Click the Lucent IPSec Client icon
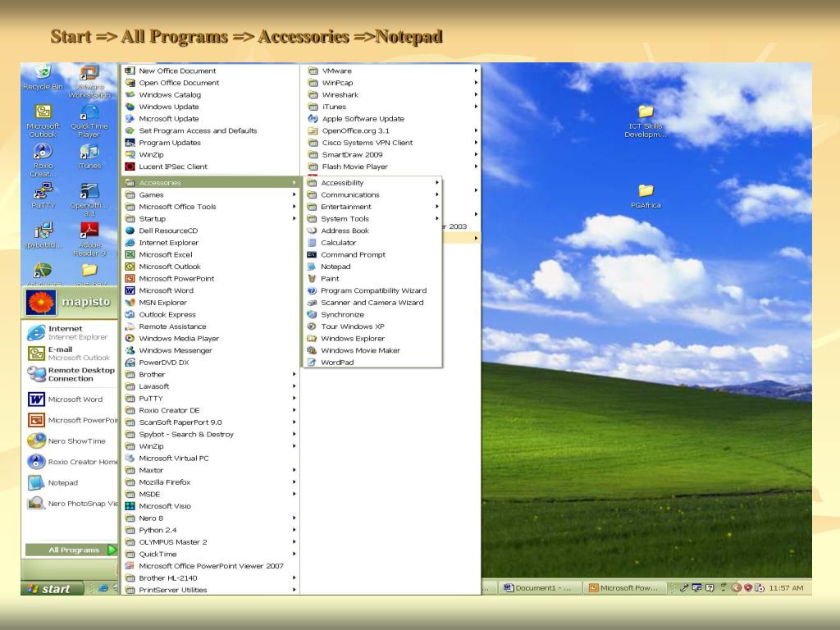Viewport: 840px width, 630px height. tap(130, 167)
